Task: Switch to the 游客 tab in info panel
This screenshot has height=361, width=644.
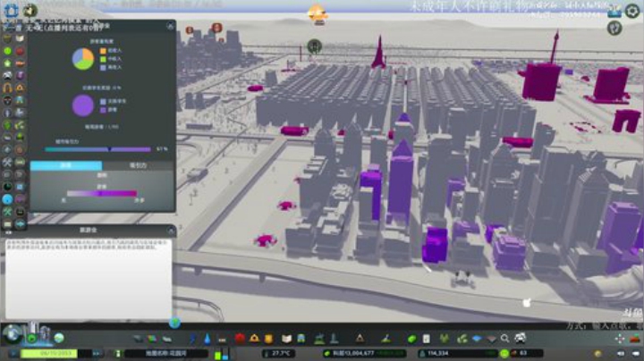Action: pyautogui.click(x=66, y=165)
